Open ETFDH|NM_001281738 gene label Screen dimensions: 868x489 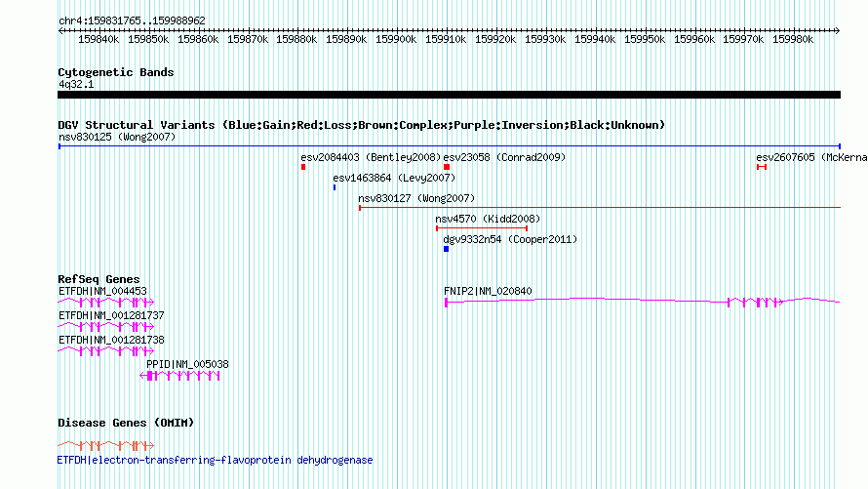click(x=111, y=340)
